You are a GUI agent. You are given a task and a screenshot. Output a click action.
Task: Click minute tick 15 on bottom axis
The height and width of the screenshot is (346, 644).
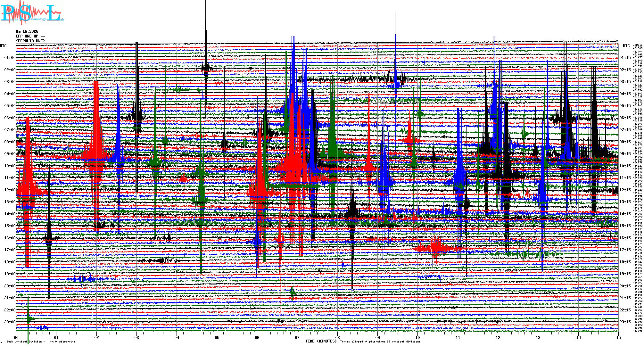618,337
